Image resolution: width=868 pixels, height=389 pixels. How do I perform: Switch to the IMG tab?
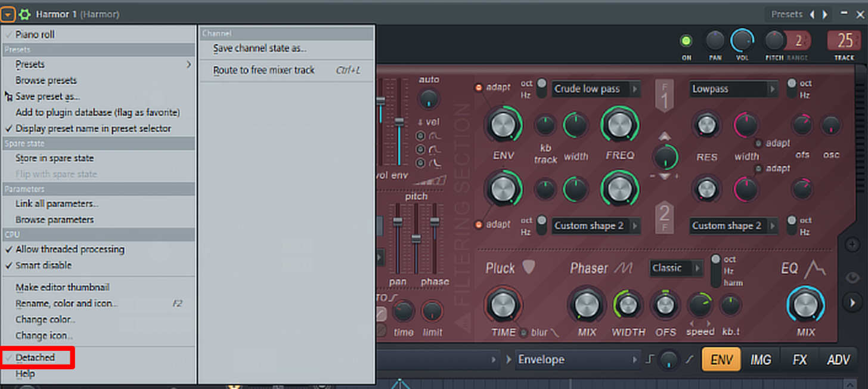click(760, 360)
